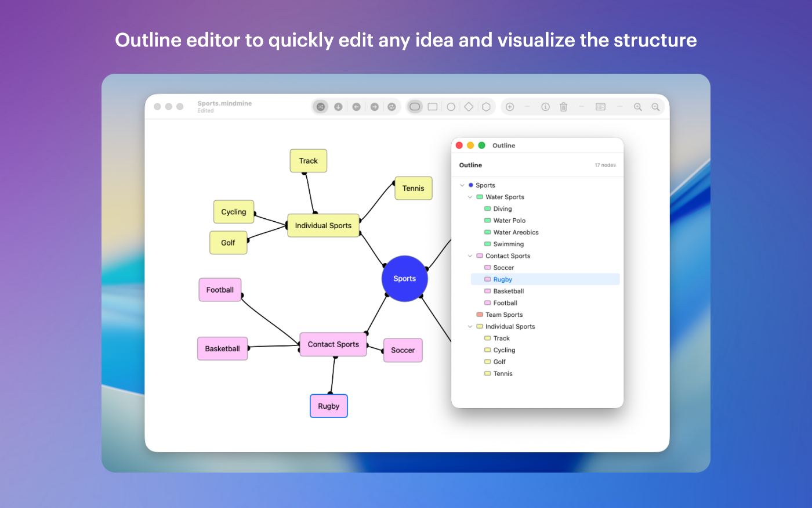Pick the hexagon node shape

pyautogui.click(x=487, y=107)
